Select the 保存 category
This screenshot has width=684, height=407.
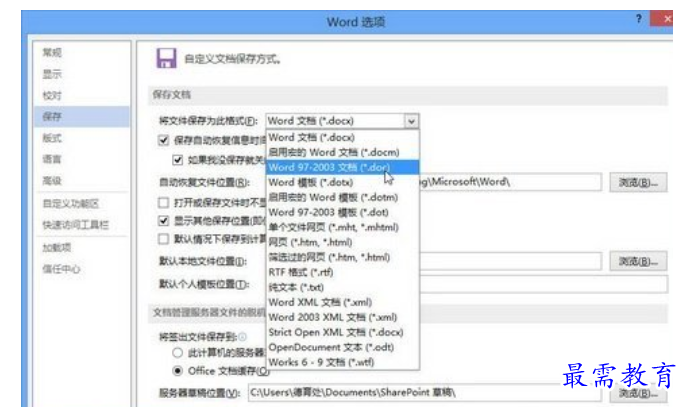coord(82,116)
